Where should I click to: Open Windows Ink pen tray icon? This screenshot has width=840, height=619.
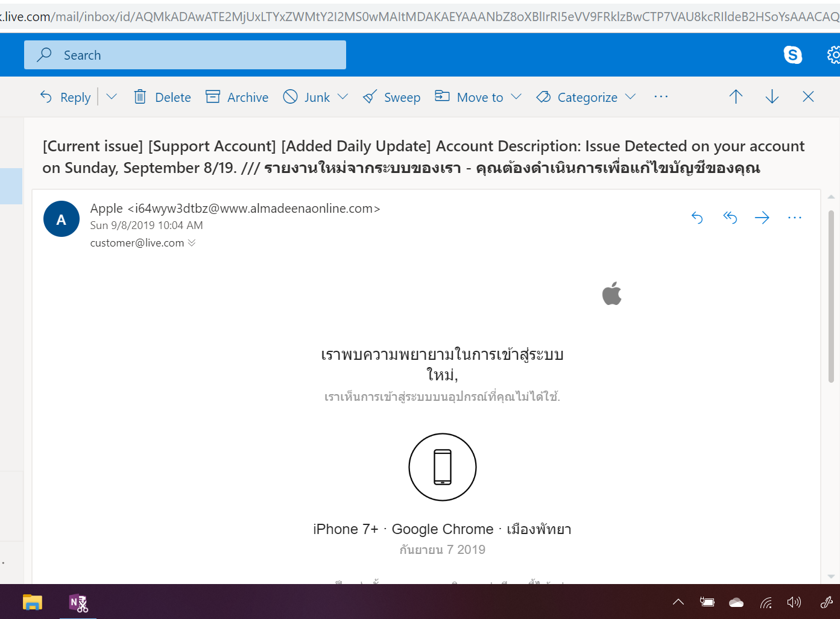(826, 602)
